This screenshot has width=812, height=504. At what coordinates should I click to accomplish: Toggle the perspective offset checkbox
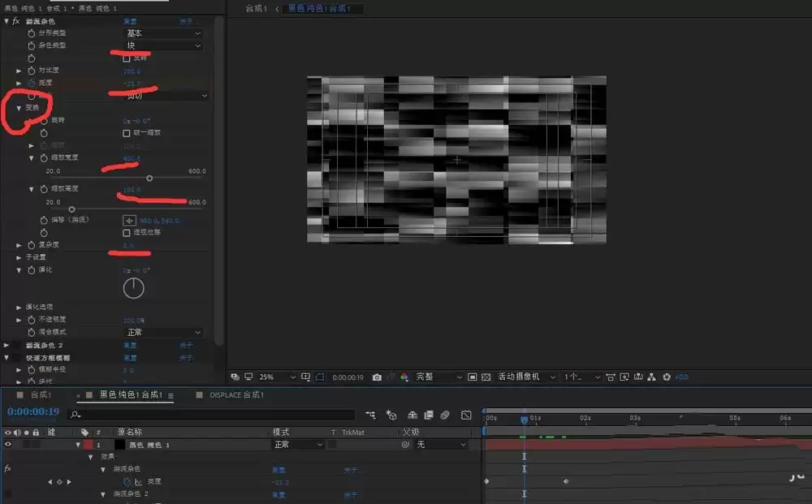(x=127, y=233)
